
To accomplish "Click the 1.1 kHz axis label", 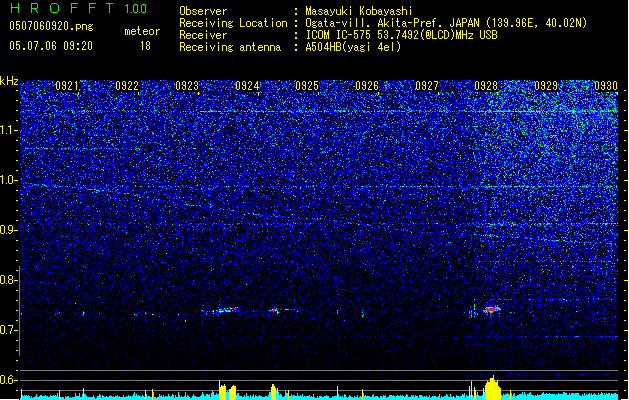I will (x=9, y=130).
